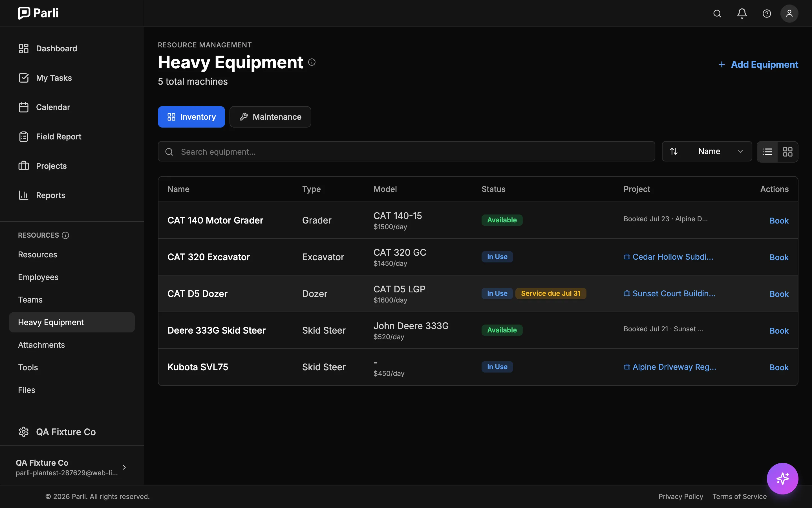Book the CAT 140 Motor Grader

(779, 220)
